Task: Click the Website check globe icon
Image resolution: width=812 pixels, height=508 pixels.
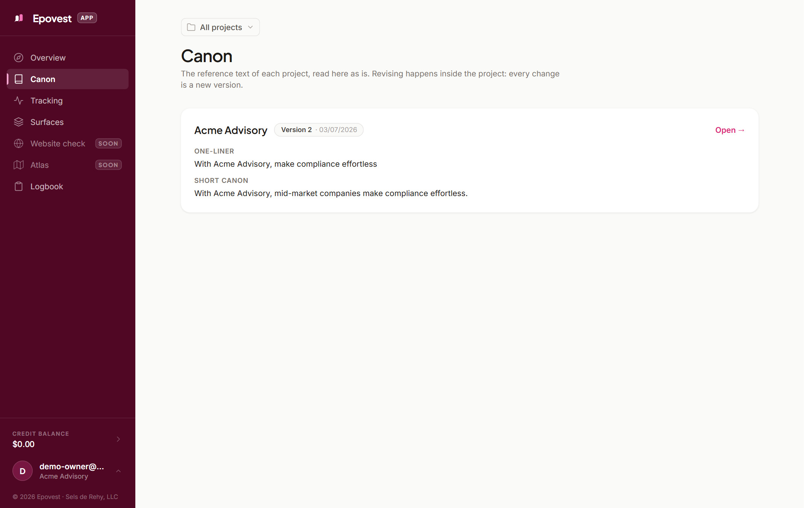Action: tap(19, 143)
